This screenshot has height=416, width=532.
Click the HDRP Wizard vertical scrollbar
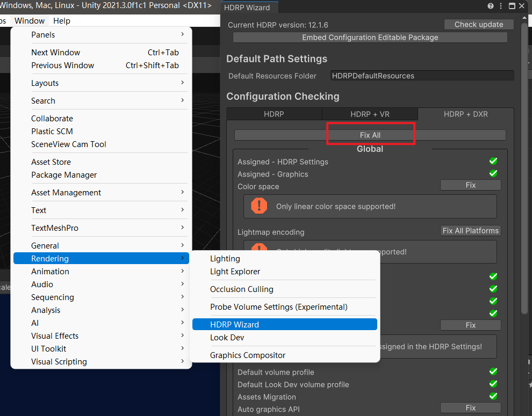coord(524,168)
